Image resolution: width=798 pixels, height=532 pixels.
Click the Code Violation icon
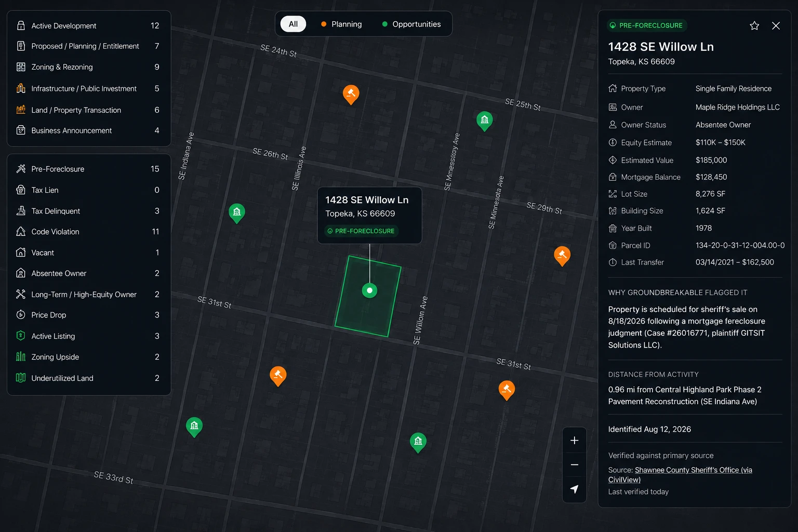(21, 232)
